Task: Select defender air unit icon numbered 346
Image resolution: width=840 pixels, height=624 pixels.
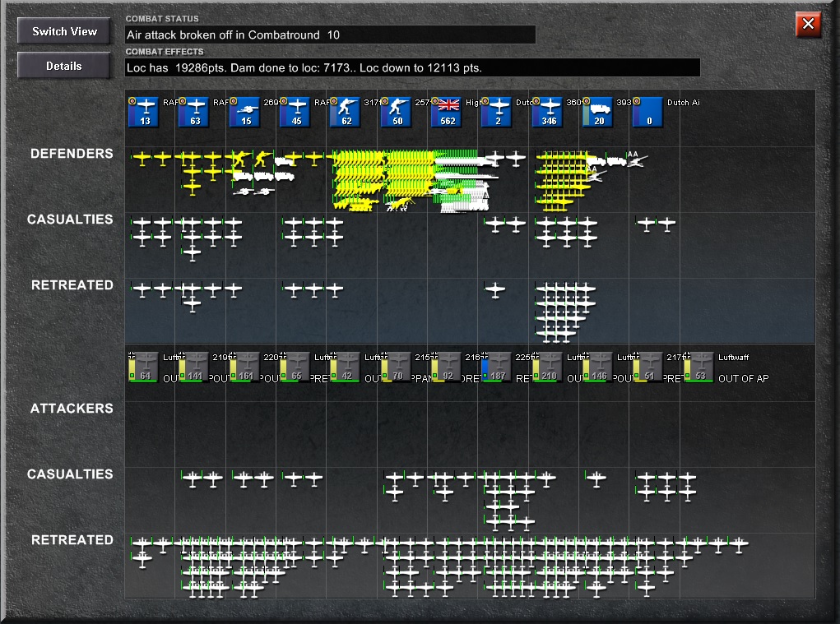Action: pyautogui.click(x=548, y=112)
